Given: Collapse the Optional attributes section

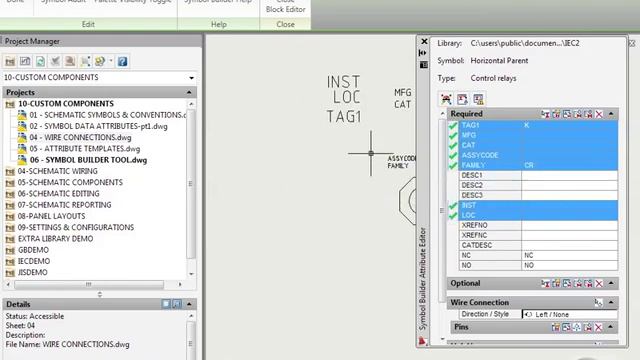Looking at the screenshot, I should tap(611, 283).
